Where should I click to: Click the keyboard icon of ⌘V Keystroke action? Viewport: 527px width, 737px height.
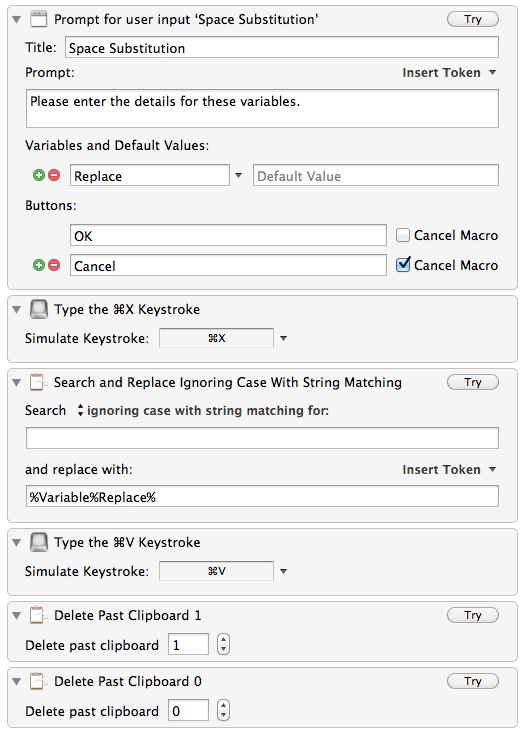(39, 542)
